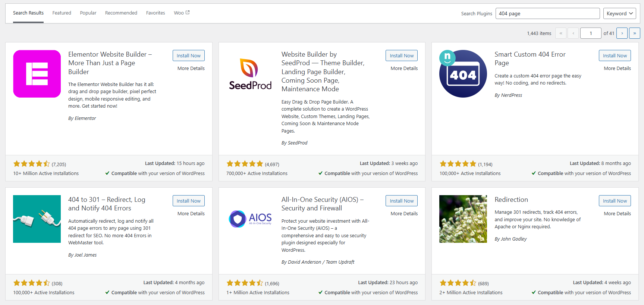
Task: Click author link Joel James
Action: [x=86, y=255]
